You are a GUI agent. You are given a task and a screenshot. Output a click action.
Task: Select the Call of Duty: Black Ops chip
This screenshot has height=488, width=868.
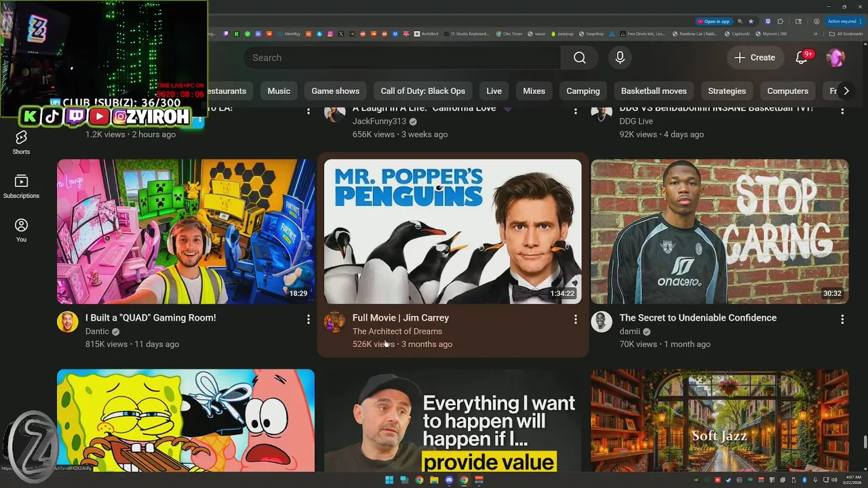[x=422, y=91]
